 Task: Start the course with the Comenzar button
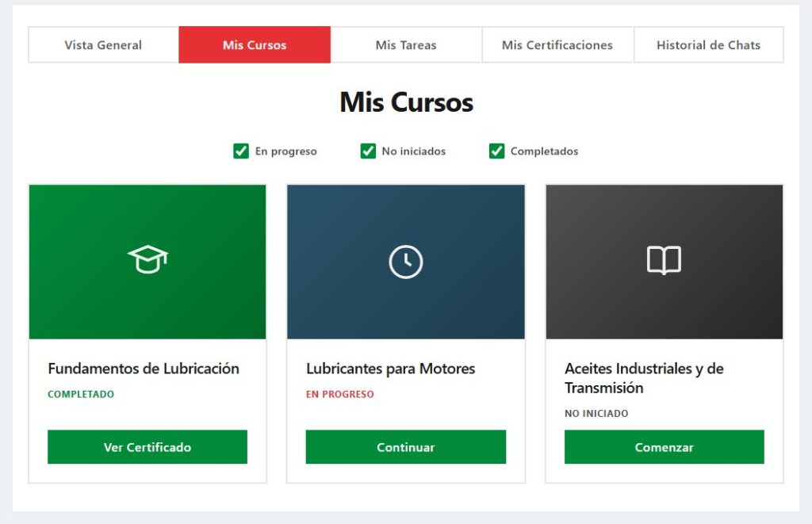665,447
